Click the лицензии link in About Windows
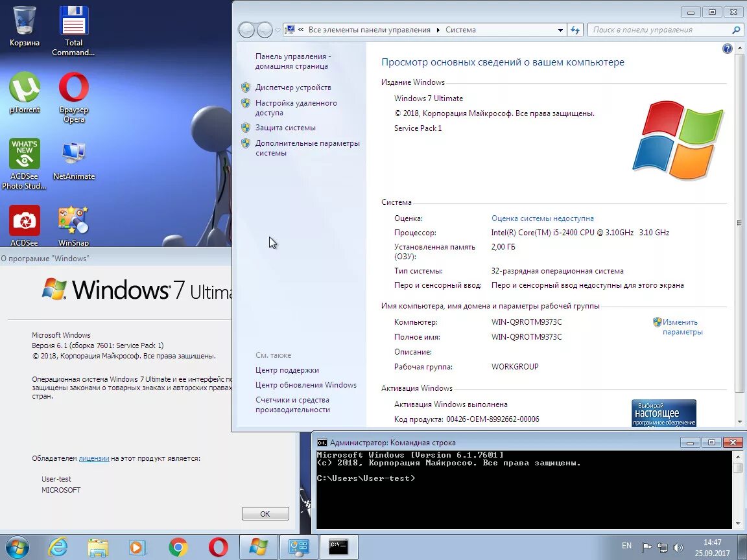The height and width of the screenshot is (560, 747). click(94, 459)
